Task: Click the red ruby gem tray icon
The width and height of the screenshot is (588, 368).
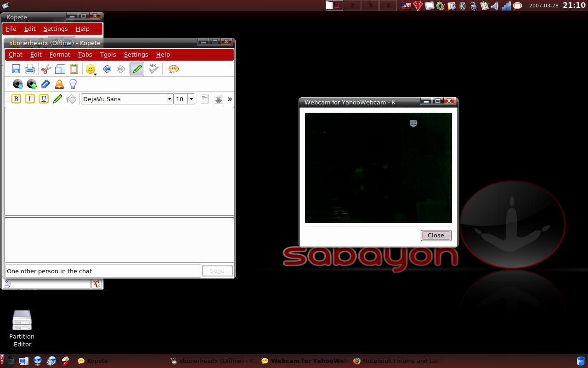Action: [x=418, y=6]
